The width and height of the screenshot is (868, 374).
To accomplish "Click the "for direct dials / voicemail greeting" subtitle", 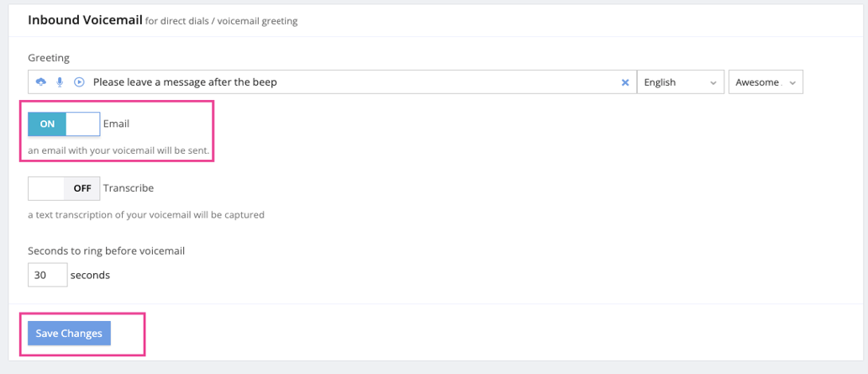I will pos(222,22).
